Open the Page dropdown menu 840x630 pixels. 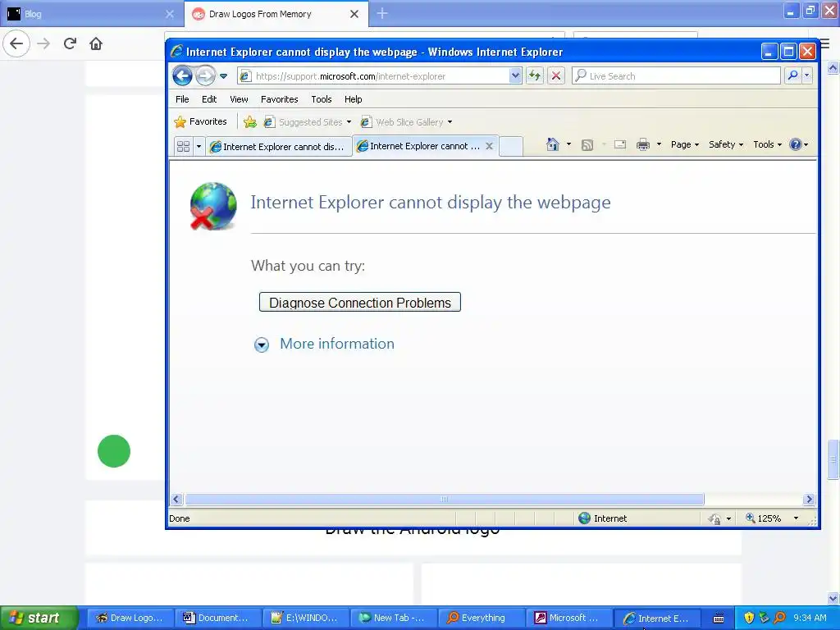click(x=685, y=144)
